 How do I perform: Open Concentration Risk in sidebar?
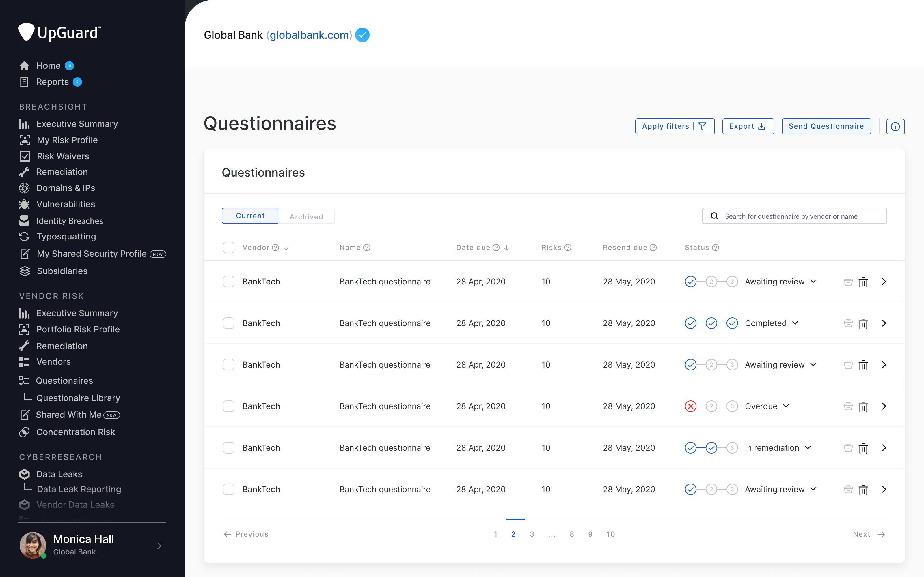75,432
